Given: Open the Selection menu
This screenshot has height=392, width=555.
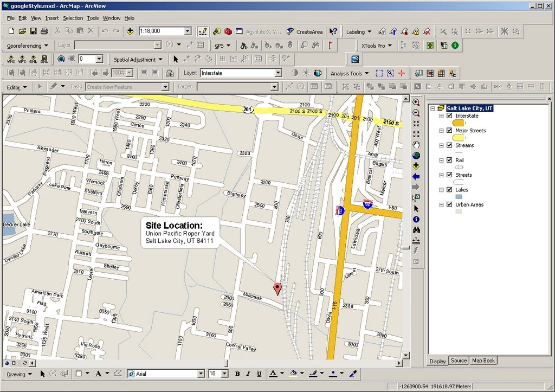Looking at the screenshot, I should (x=73, y=18).
